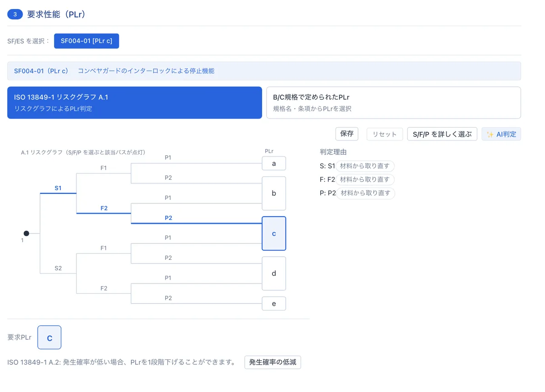Open the ISO 13849-1 リスクグラフ A.1 tab
The image size is (545, 392).
pos(134,103)
